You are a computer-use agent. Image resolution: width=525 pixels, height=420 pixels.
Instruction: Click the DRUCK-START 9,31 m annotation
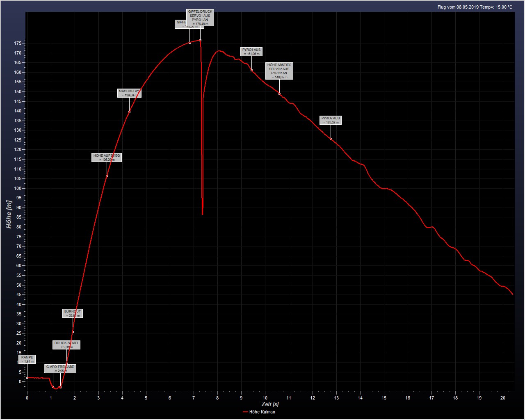pyautogui.click(x=66, y=345)
